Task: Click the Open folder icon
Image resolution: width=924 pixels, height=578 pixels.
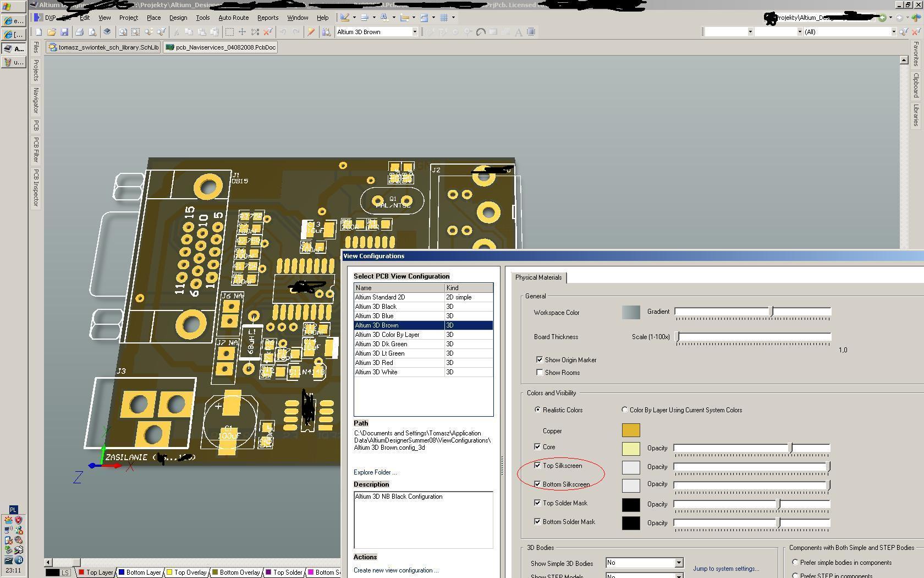Action: click(x=51, y=32)
